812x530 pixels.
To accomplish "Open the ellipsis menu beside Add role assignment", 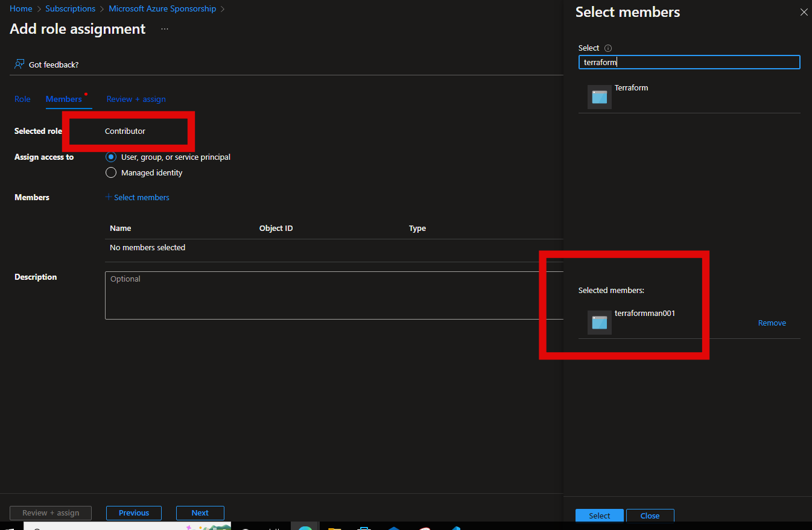I will [165, 29].
